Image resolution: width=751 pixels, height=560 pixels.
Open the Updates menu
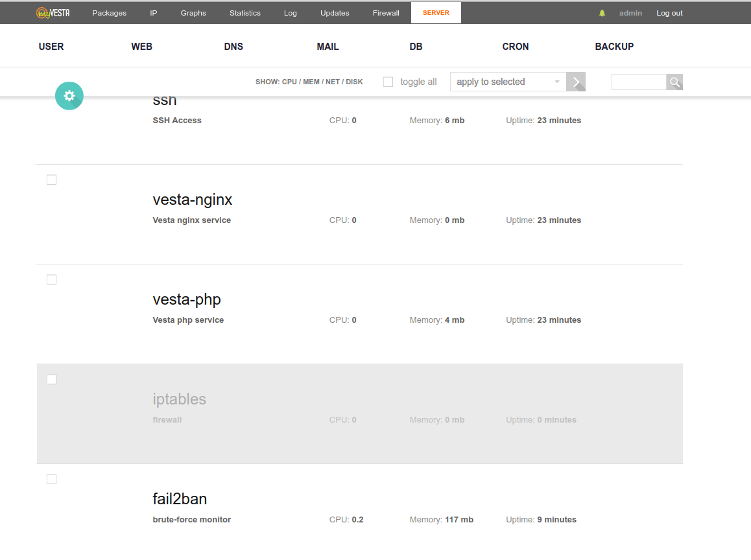[335, 13]
